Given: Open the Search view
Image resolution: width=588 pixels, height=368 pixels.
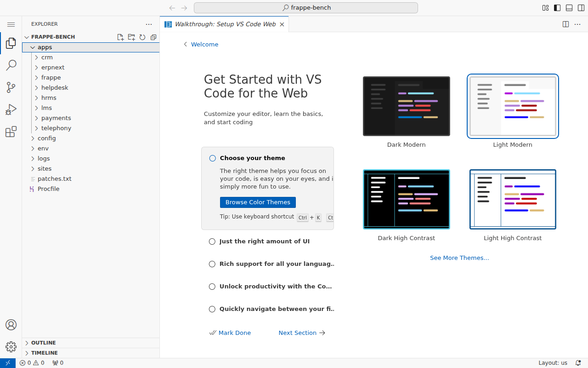Looking at the screenshot, I should tap(11, 65).
